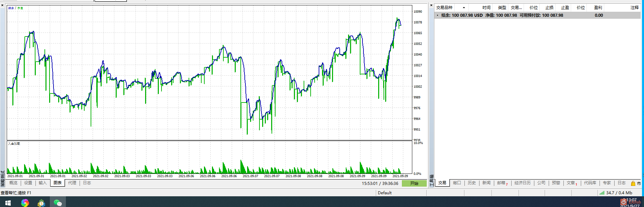Click the green 开始 button
644x207 pixels.
pos(414,183)
